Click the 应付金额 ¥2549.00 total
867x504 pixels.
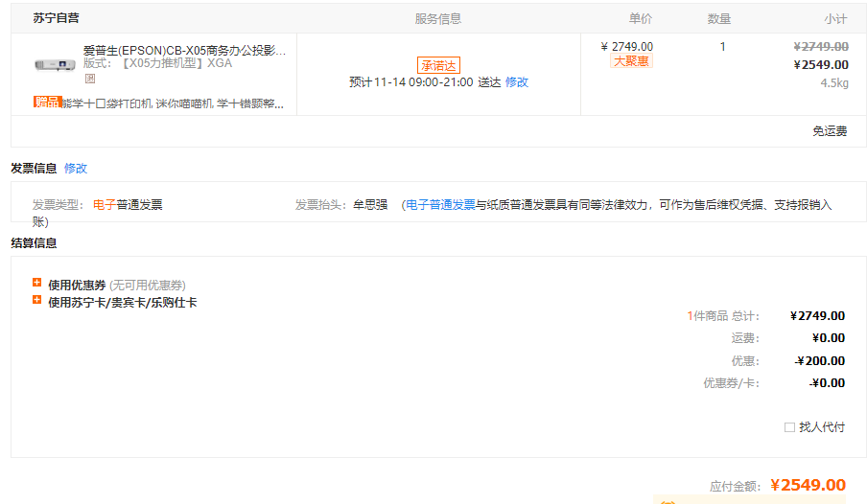click(x=808, y=485)
